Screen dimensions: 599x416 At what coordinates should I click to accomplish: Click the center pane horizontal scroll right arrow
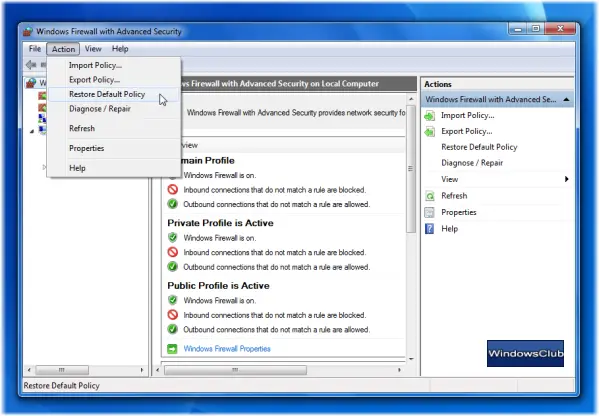click(x=399, y=370)
